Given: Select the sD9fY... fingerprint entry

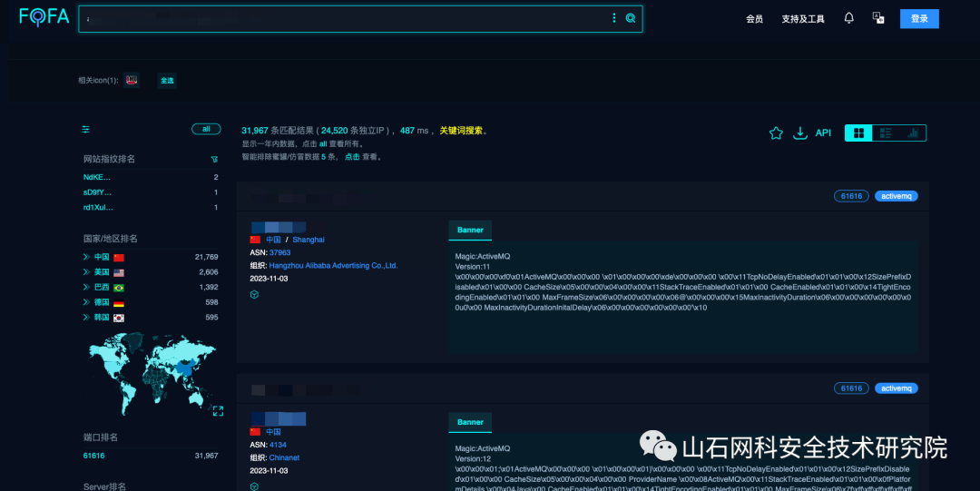Looking at the screenshot, I should (x=97, y=192).
